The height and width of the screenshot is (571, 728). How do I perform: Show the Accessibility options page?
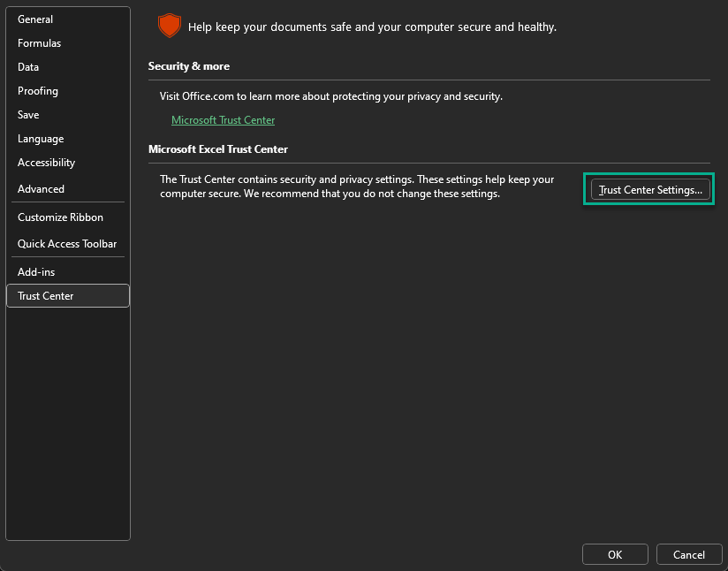click(x=46, y=163)
